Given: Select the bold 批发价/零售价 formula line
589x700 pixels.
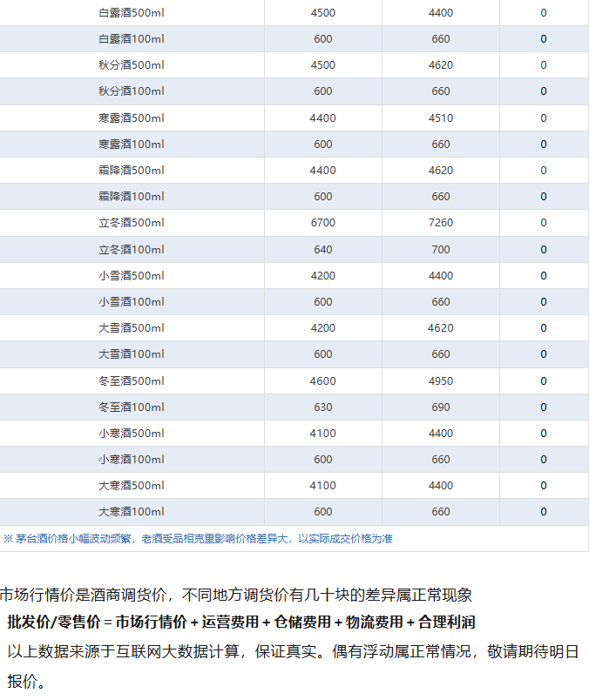Looking at the screenshot, I should [x=241, y=622].
